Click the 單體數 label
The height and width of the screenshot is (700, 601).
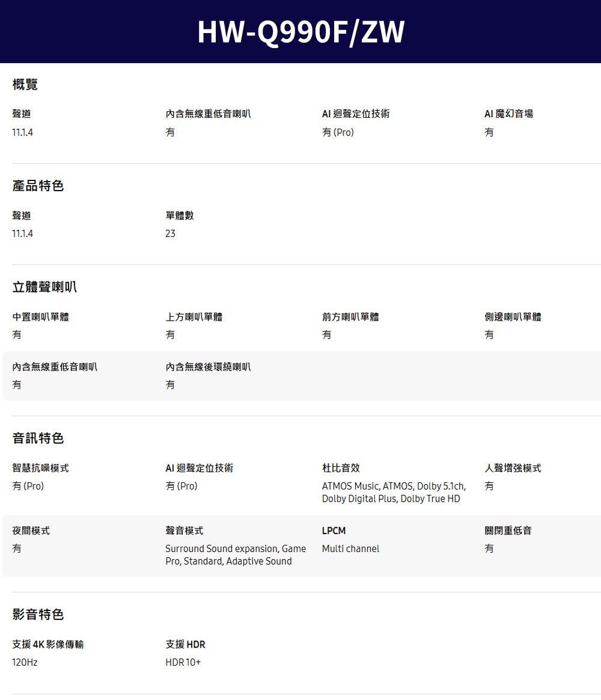click(x=179, y=216)
